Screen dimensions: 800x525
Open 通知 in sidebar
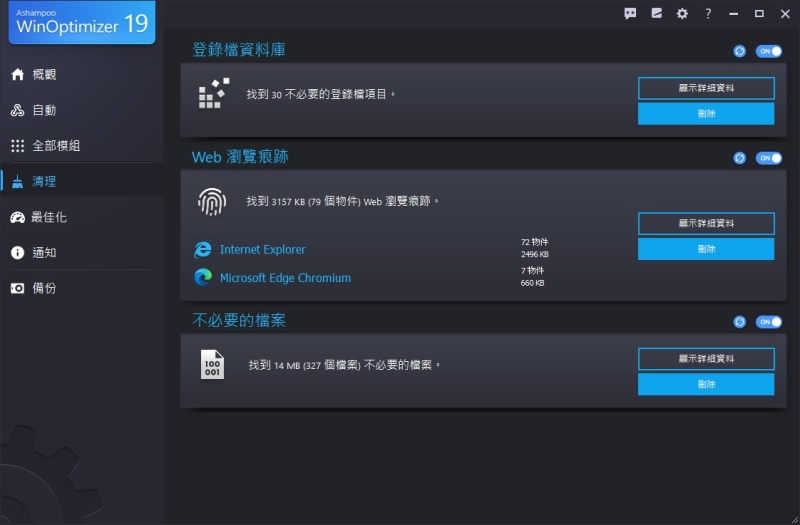(82, 253)
